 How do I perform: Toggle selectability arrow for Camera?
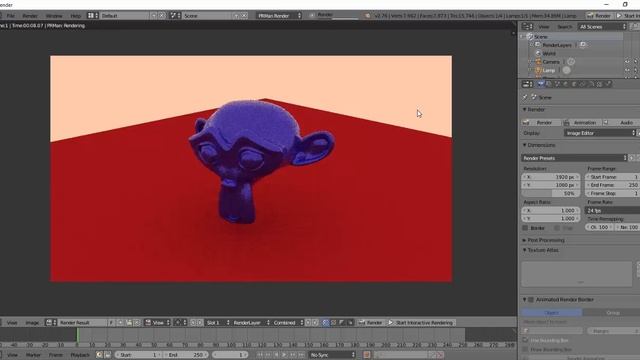tap(636, 62)
